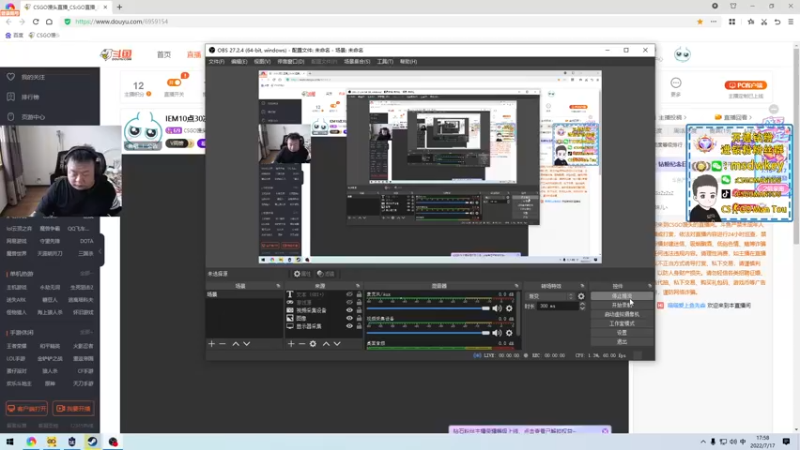Move the scene up in list

point(236,344)
